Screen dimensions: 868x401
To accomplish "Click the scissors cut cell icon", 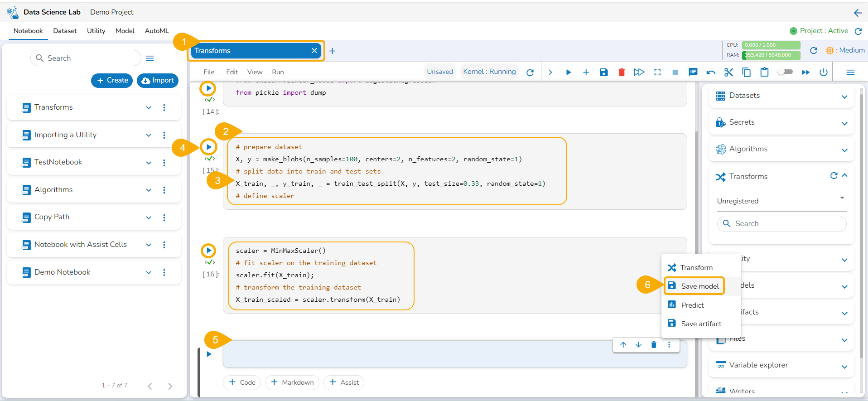I will click(x=728, y=72).
